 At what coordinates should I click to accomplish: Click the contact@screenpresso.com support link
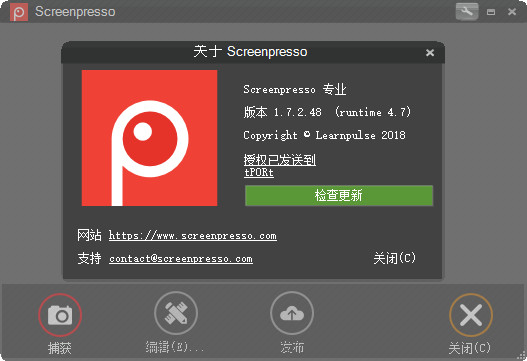[181, 259]
